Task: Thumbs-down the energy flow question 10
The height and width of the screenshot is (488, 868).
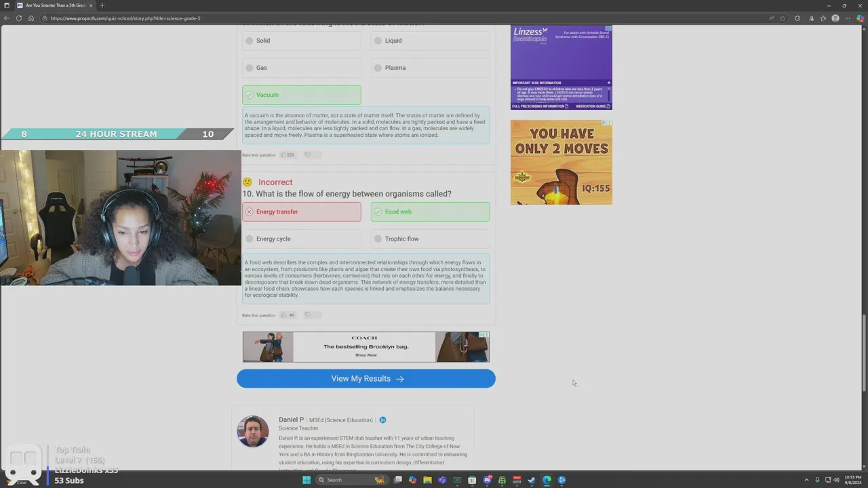Action: (308, 315)
